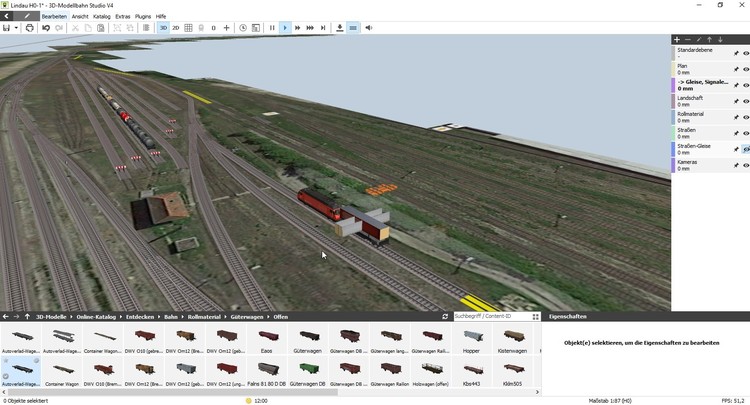Click the print icon
Image resolution: width=750 pixels, height=405 pixels.
[x=30, y=28]
